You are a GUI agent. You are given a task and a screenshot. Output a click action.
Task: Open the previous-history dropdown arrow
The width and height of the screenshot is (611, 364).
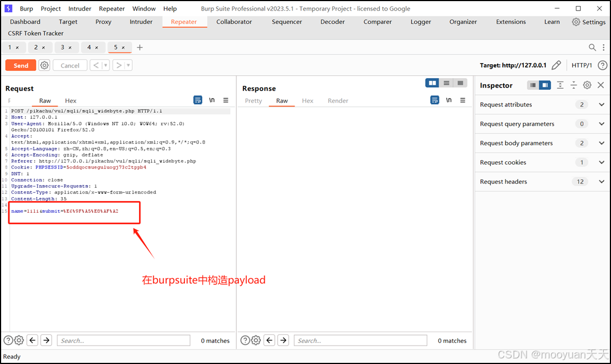(106, 65)
